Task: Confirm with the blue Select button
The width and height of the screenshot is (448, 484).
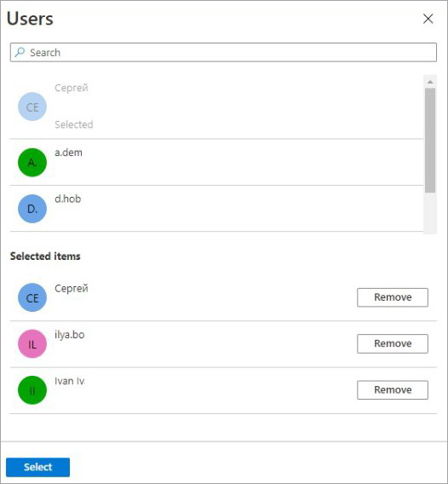Action: 38,467
